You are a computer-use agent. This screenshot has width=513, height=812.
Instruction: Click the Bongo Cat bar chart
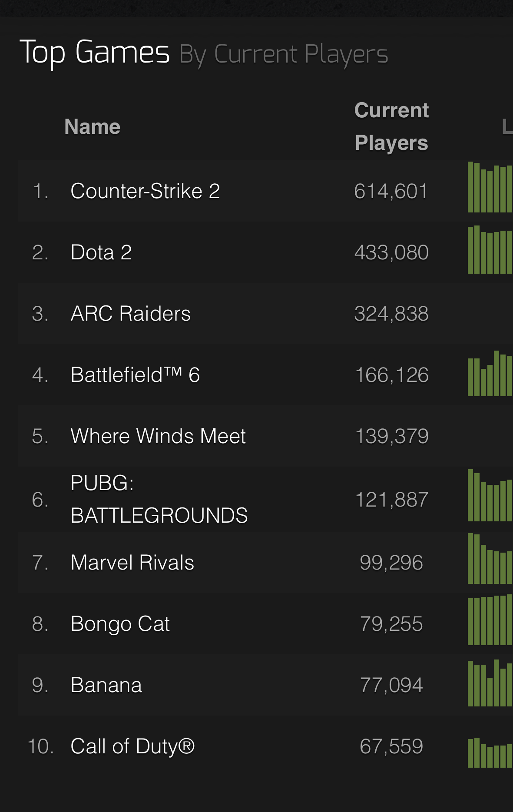click(490, 620)
